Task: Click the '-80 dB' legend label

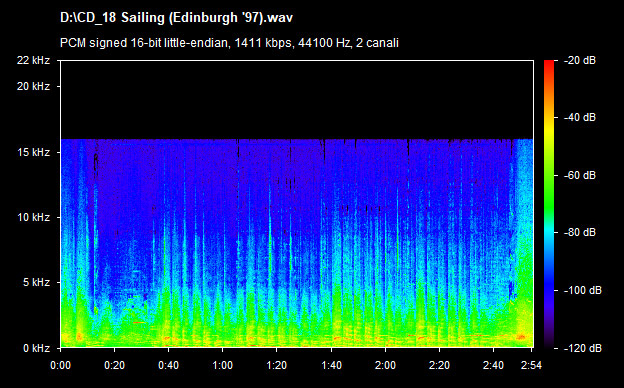Action: click(580, 232)
